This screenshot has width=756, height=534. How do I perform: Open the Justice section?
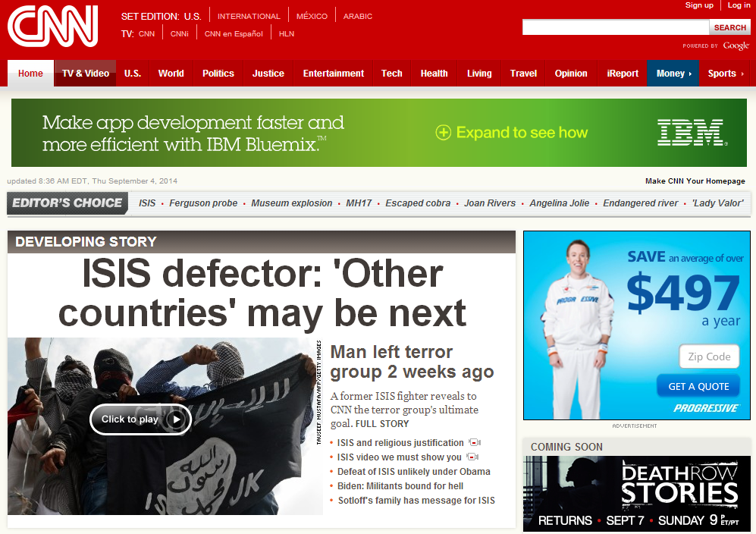268,74
